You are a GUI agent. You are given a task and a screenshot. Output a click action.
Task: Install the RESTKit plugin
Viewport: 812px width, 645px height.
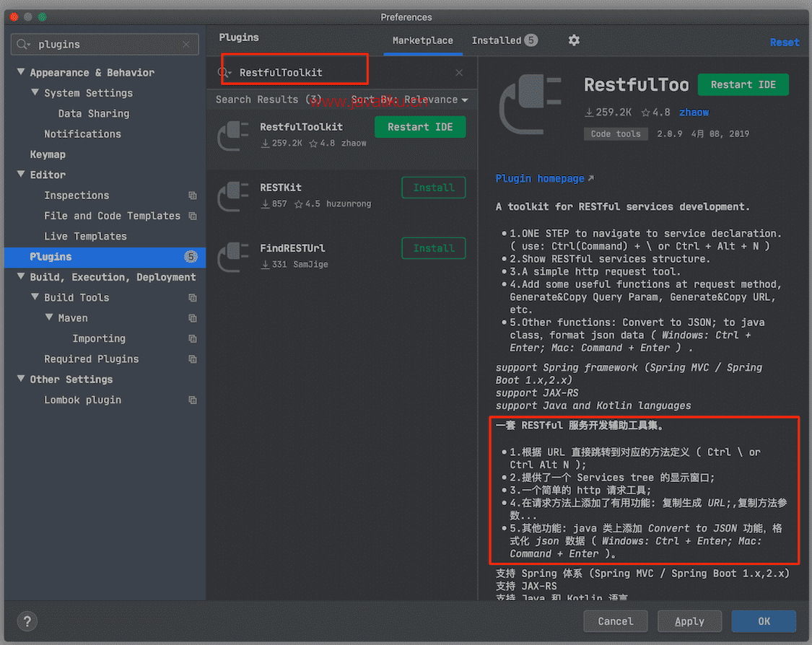(434, 188)
